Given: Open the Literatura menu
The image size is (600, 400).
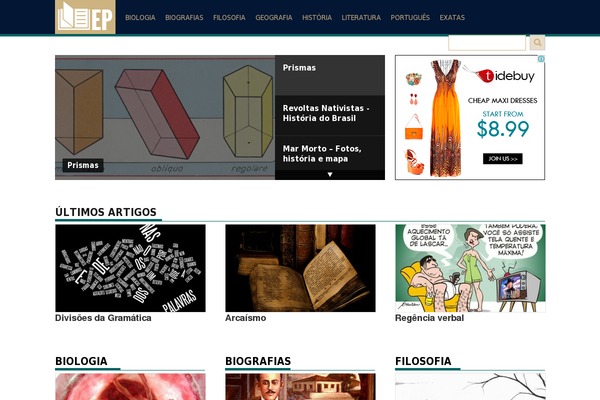Looking at the screenshot, I should click(x=361, y=18).
